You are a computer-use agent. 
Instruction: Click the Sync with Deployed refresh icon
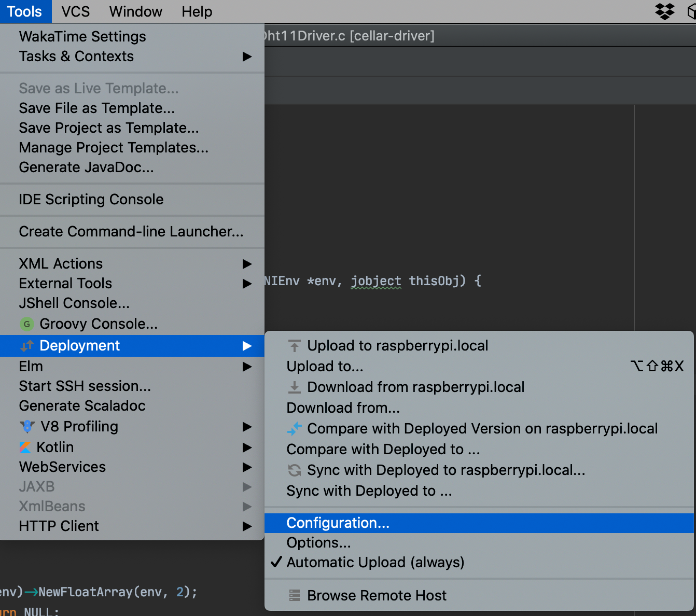[294, 470]
